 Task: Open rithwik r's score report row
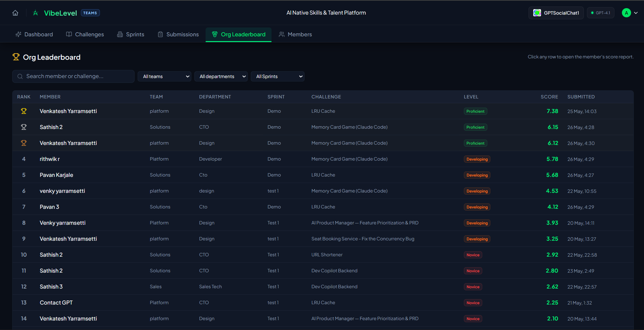tap(323, 159)
